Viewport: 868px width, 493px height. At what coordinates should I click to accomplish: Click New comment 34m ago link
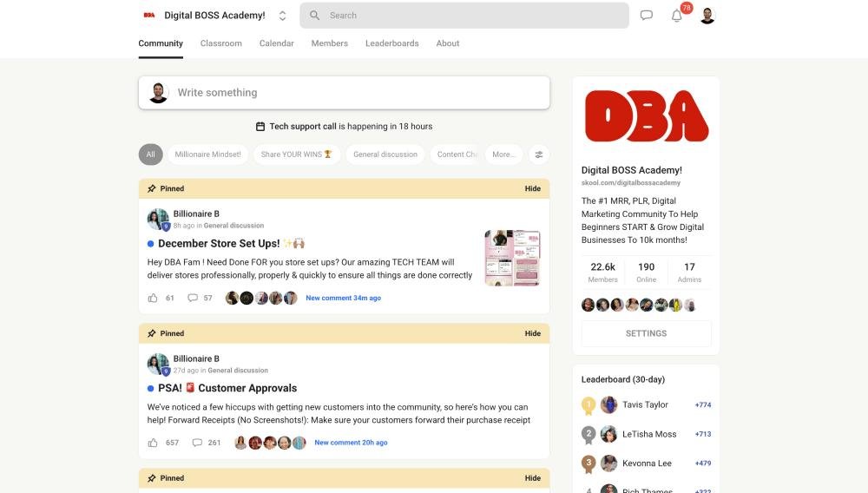pyautogui.click(x=343, y=298)
